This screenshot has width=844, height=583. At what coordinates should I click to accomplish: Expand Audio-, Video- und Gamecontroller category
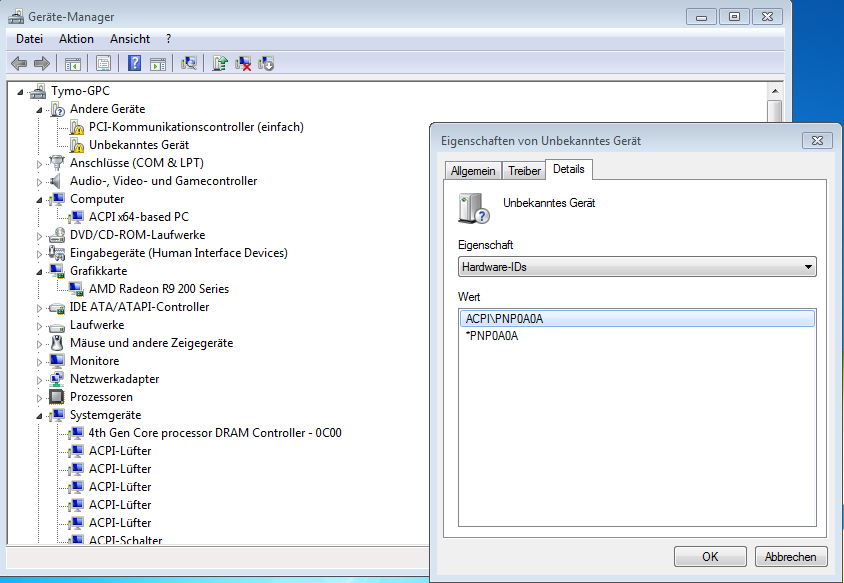(39, 182)
